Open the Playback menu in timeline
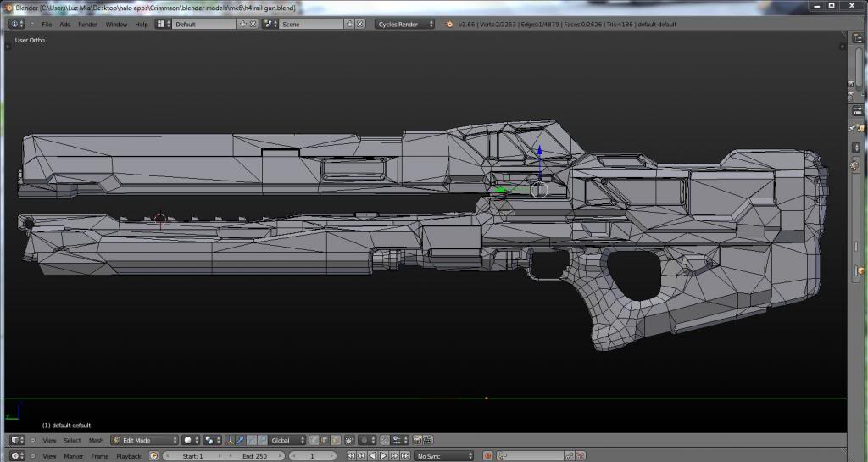This screenshot has width=868, height=462. (129, 456)
